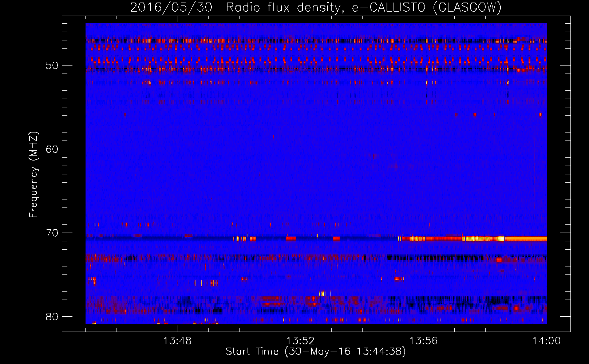
Task: Click the bright yellow emission band near 70 MHz
Action: 472,239
